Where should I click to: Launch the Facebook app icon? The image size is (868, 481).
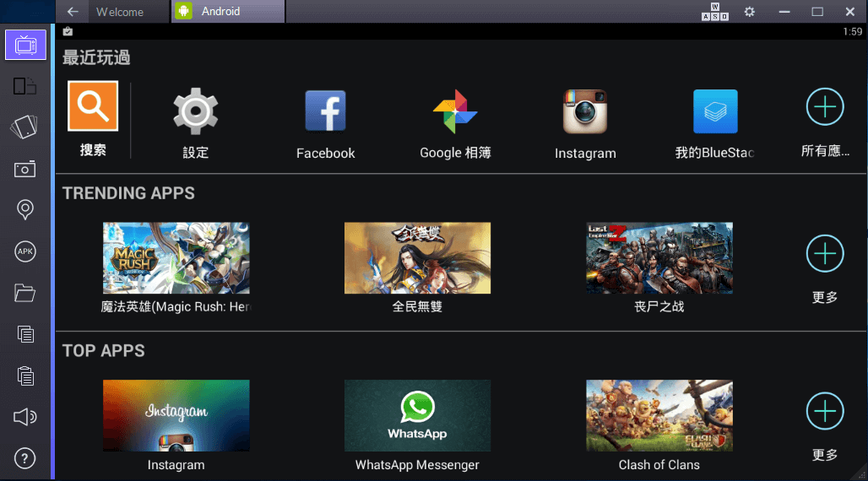point(326,111)
